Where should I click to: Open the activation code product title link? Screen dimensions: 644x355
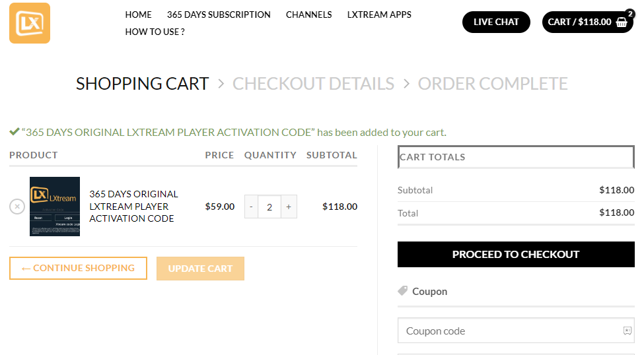click(133, 207)
